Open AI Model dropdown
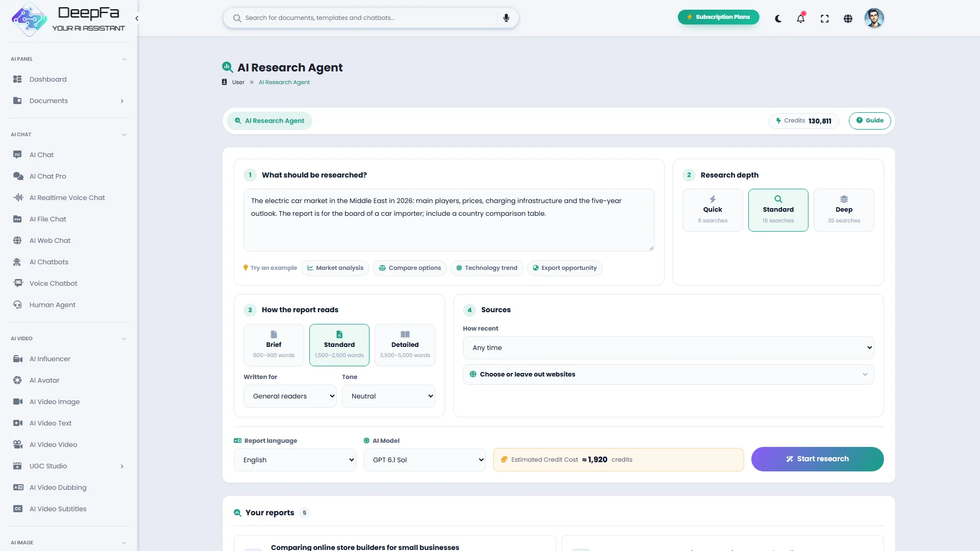 tap(424, 460)
